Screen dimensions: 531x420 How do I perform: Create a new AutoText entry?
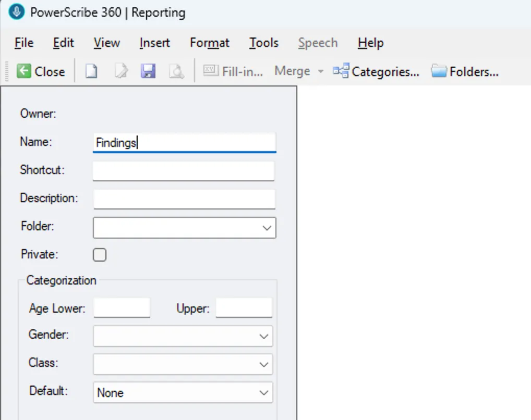91,71
